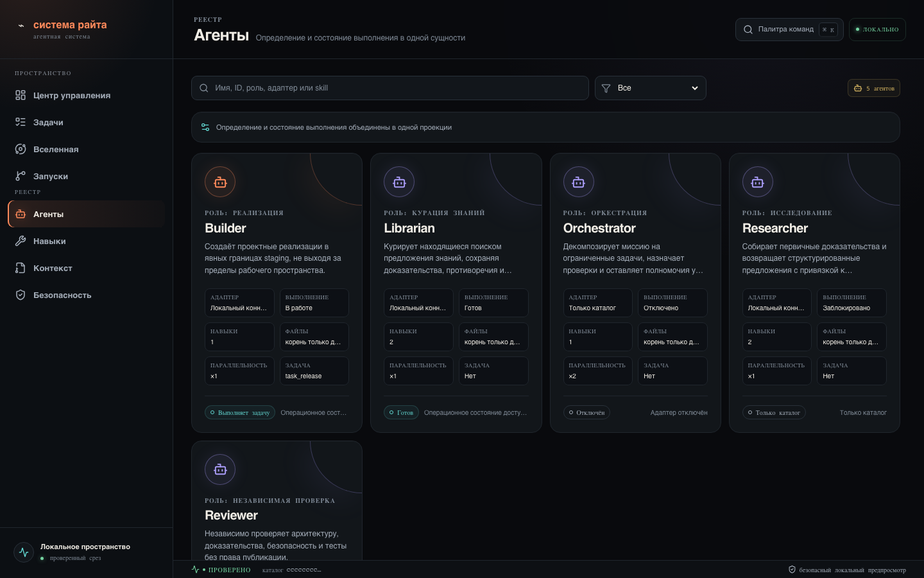Click the funnel filter icon
The image size is (924, 578).
pyautogui.click(x=606, y=88)
